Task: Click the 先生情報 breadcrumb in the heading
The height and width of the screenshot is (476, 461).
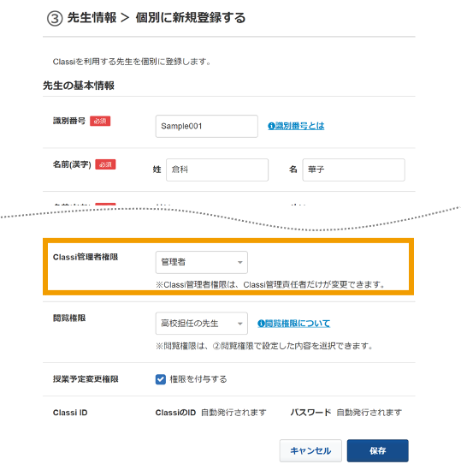Action: [x=92, y=18]
